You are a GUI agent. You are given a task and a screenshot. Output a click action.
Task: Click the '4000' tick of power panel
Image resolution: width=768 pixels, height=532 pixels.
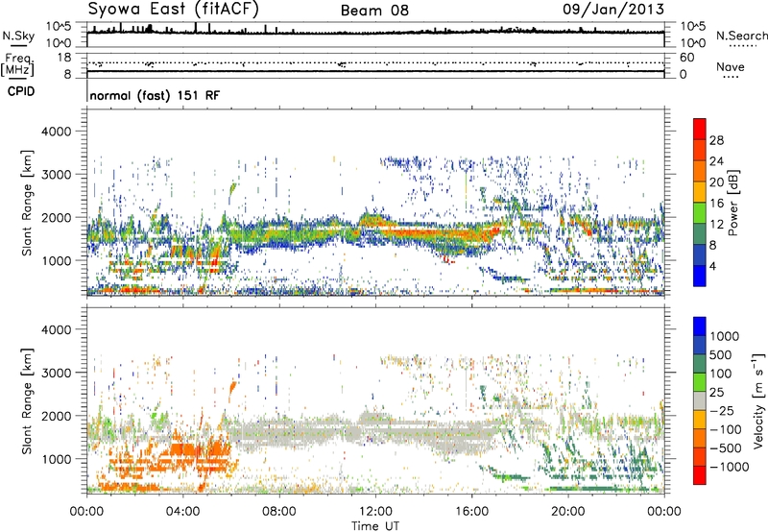[56, 132]
